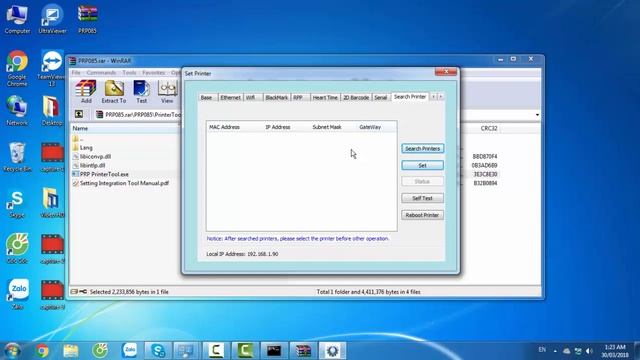Select Setting Integration Tool Manual.pdf
This screenshot has width=640, height=360.
124,183
